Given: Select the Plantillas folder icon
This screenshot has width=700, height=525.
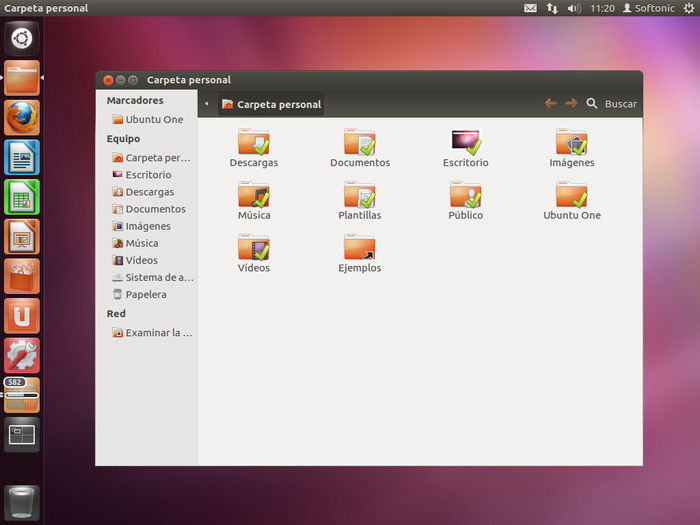Looking at the screenshot, I should tap(359, 196).
